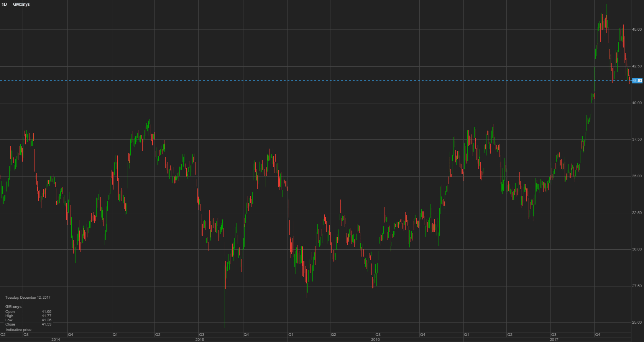Click the 45.00 price axis label

(x=637, y=29)
